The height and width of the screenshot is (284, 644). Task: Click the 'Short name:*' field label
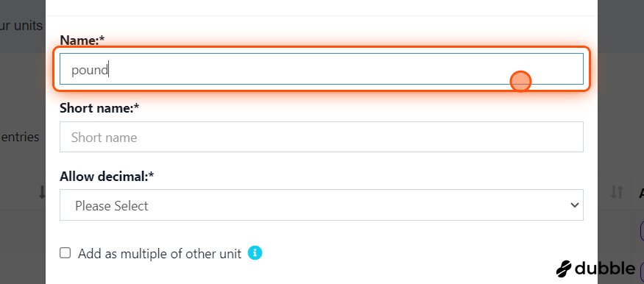click(99, 108)
